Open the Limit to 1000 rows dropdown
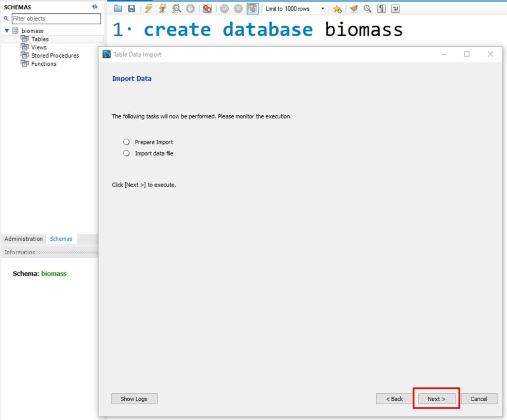The width and height of the screenshot is (507, 420). point(323,9)
